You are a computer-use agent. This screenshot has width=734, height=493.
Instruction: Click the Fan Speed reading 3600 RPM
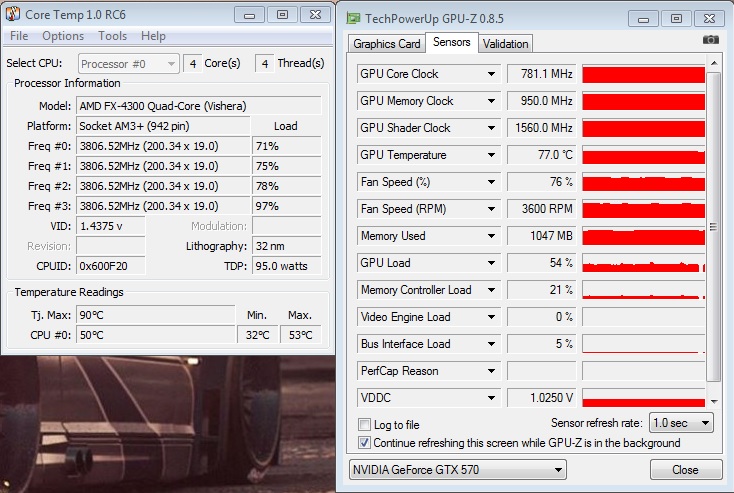[542, 209]
